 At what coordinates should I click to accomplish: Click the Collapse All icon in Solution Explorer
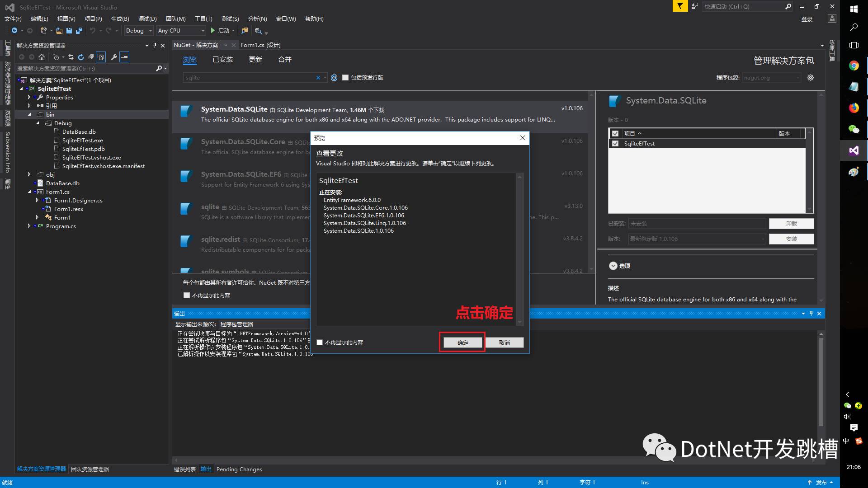(x=91, y=57)
